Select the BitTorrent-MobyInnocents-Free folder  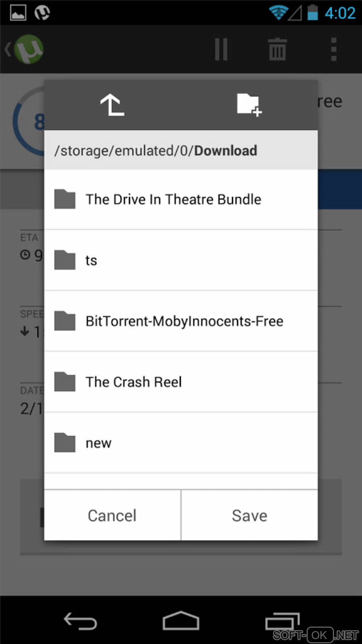point(184,321)
